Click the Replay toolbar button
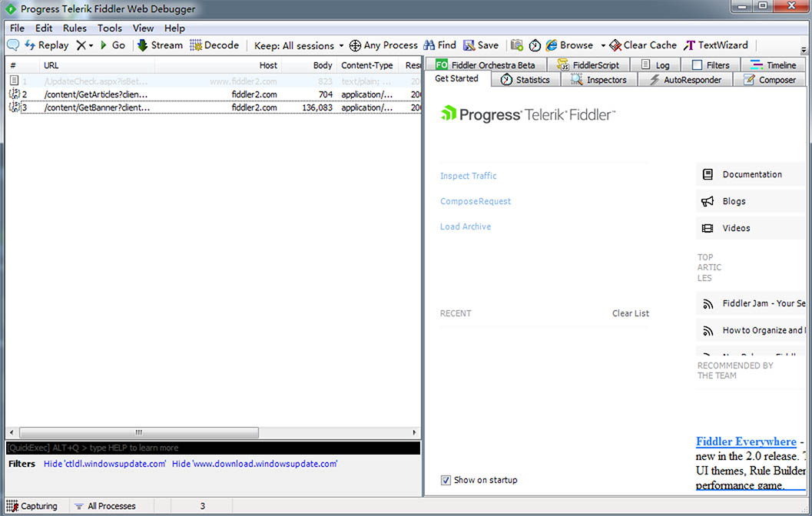Viewport: 812px width, 516px height. coord(46,45)
